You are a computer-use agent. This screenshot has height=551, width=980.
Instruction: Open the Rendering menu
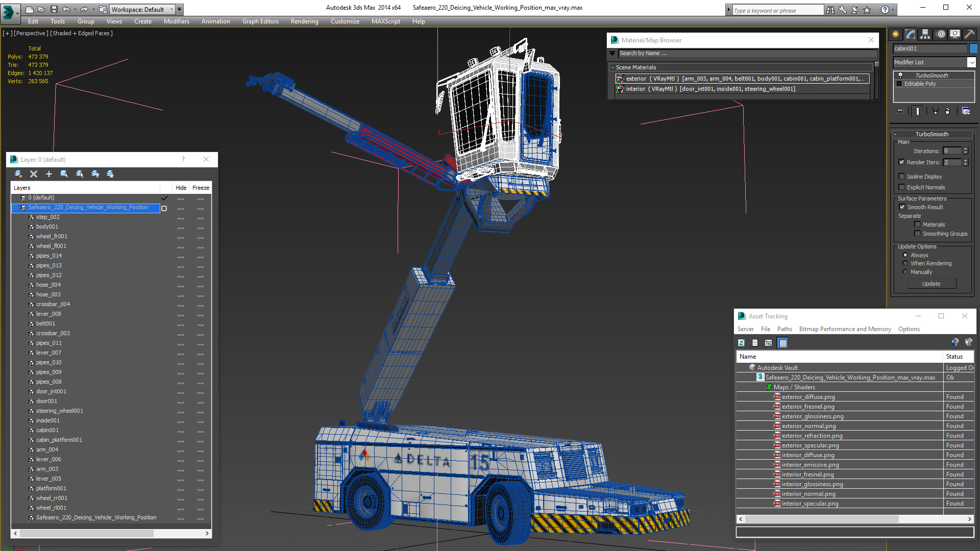(x=304, y=21)
